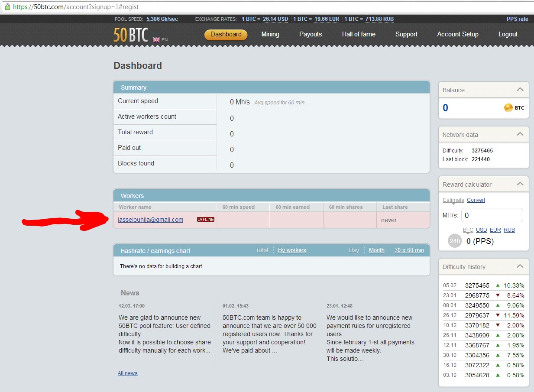The height and width of the screenshot is (392, 534).
Task: Click the Current speed summary row
Action: tap(272, 101)
